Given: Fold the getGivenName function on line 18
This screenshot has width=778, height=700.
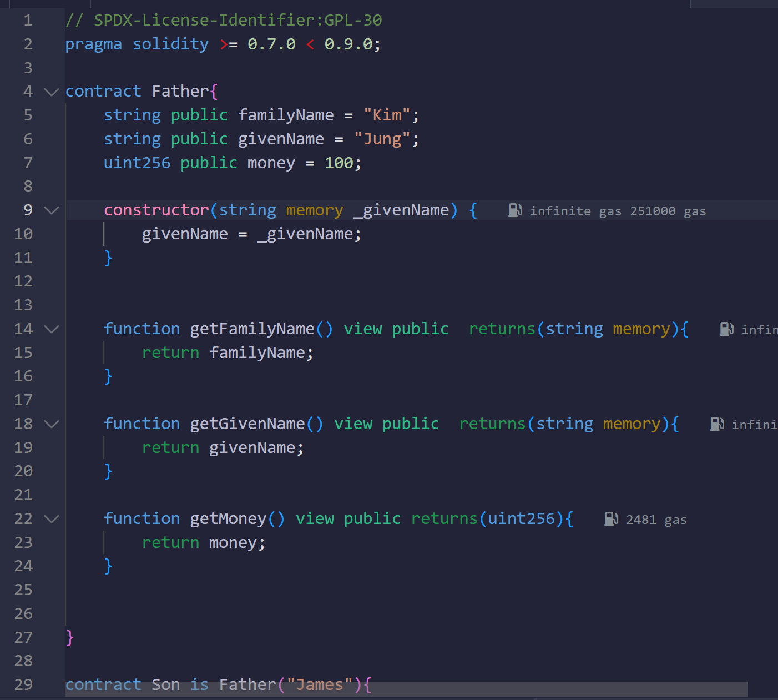Looking at the screenshot, I should coord(51,424).
